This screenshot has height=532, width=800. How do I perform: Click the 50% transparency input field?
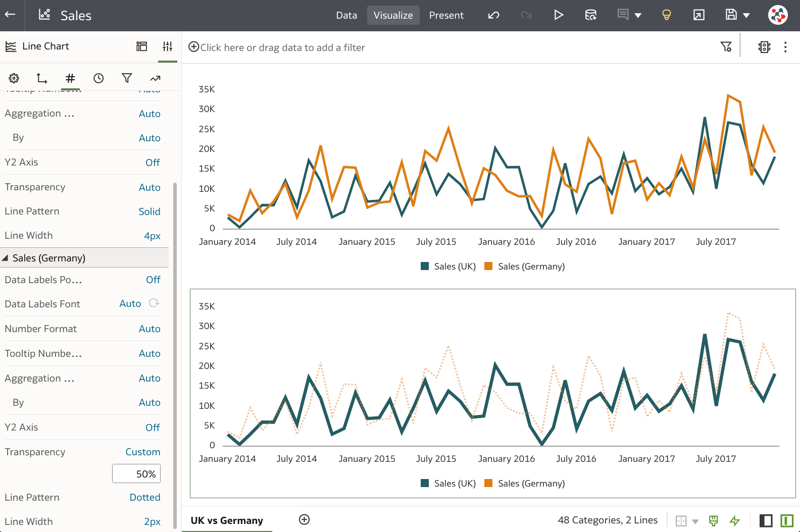pos(136,474)
